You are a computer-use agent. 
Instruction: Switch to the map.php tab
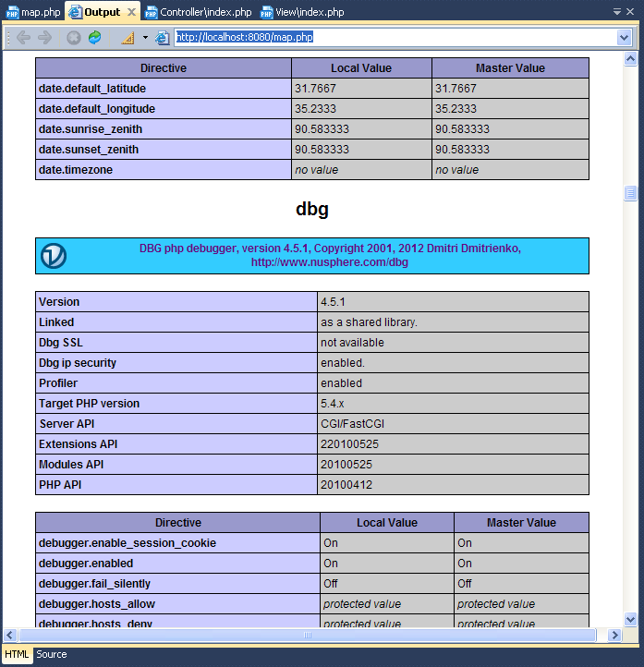tap(33, 12)
